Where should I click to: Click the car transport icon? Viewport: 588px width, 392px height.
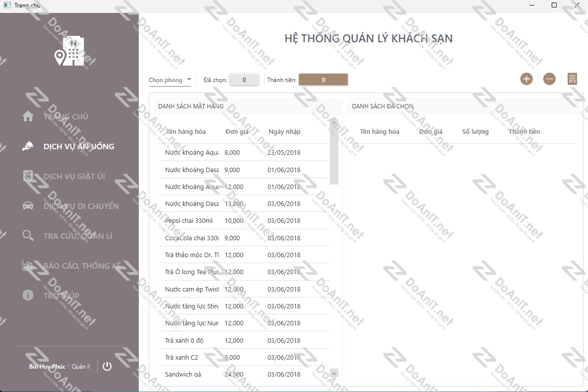28,206
